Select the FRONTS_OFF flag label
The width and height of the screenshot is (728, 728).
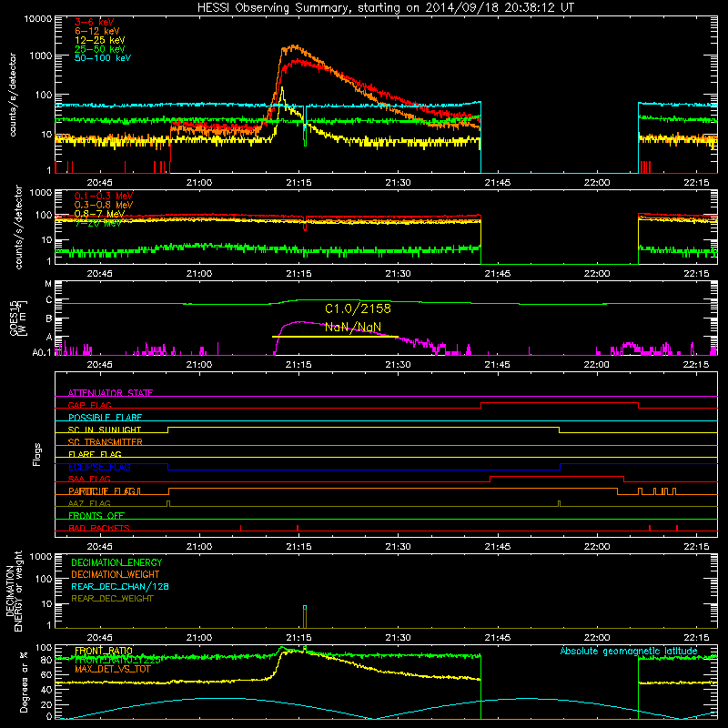coord(96,516)
